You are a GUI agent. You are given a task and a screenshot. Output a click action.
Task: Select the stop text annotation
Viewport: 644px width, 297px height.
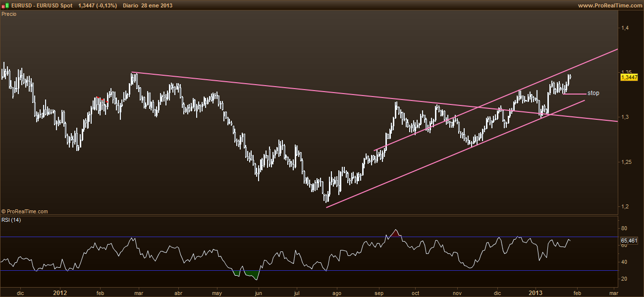[593, 93]
